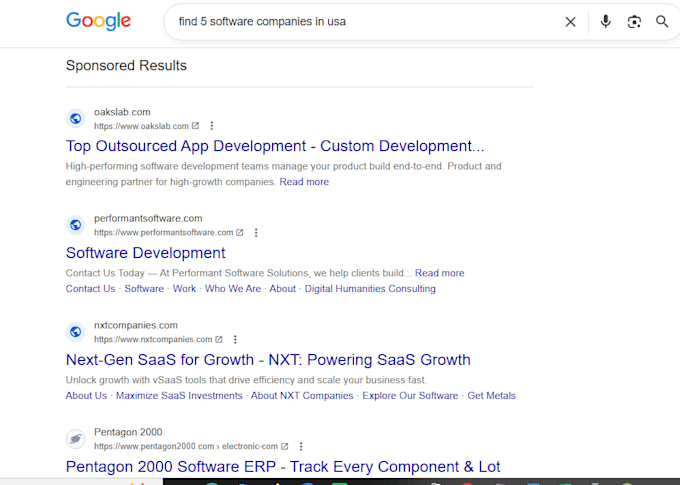This screenshot has height=485, width=680.
Task: Click Read more under Performant description
Action: point(439,273)
